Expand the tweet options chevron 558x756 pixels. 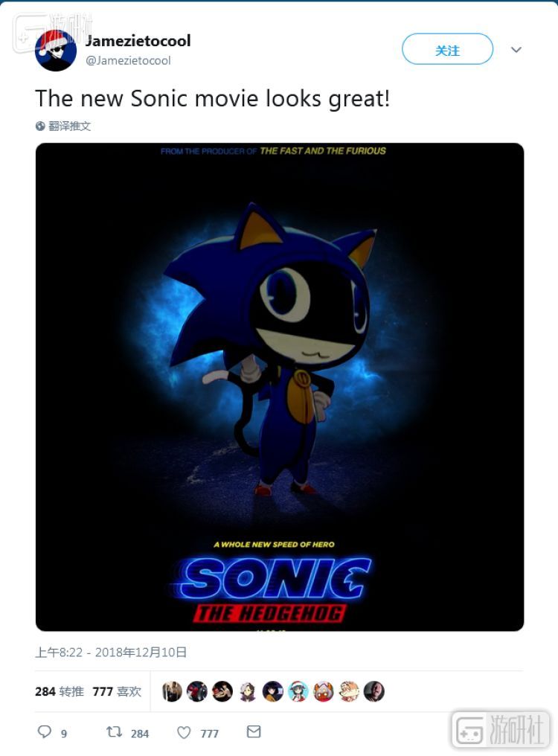point(516,50)
